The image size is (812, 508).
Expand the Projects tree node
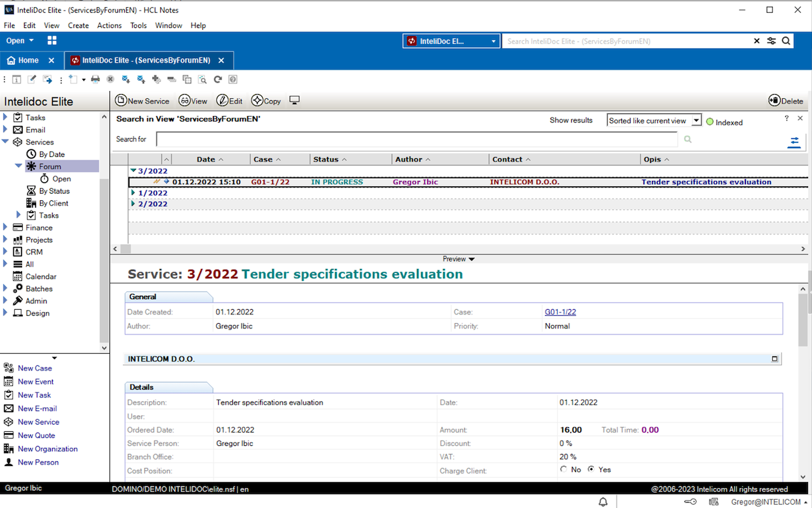[x=5, y=240]
